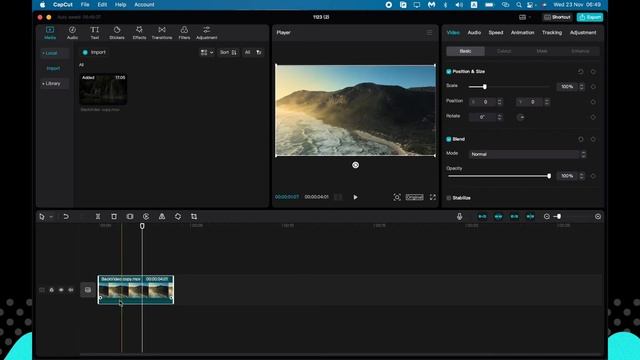The width and height of the screenshot is (640, 360).
Task: Click the zoom-to-fit timeline icon at far right
Action: (598, 216)
